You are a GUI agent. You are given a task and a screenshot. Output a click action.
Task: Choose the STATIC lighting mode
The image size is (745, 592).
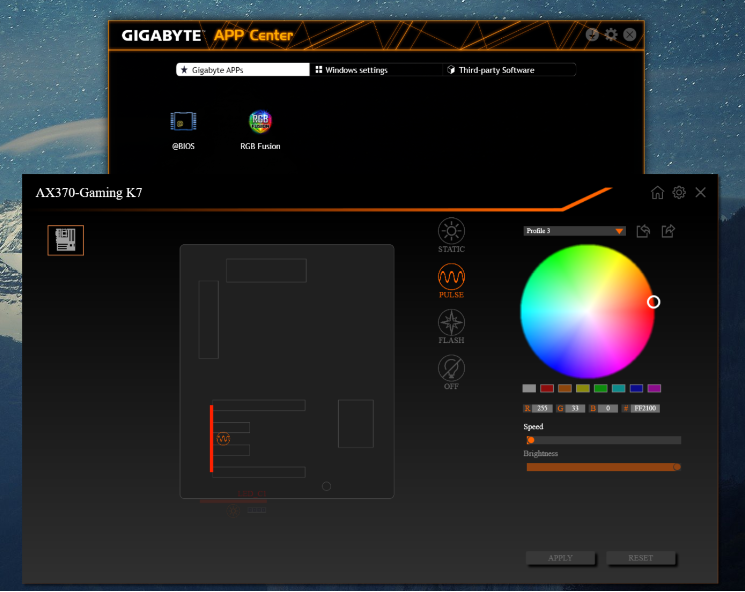click(451, 235)
